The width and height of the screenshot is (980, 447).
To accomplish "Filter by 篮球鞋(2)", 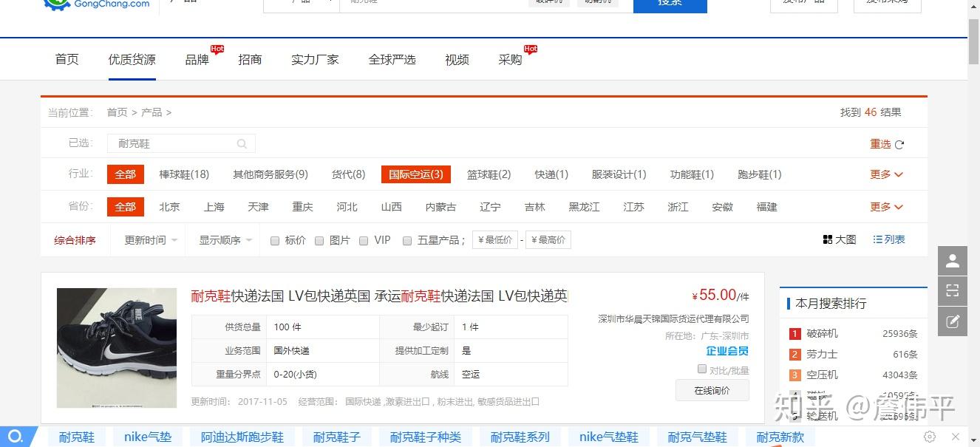I will click(489, 174).
